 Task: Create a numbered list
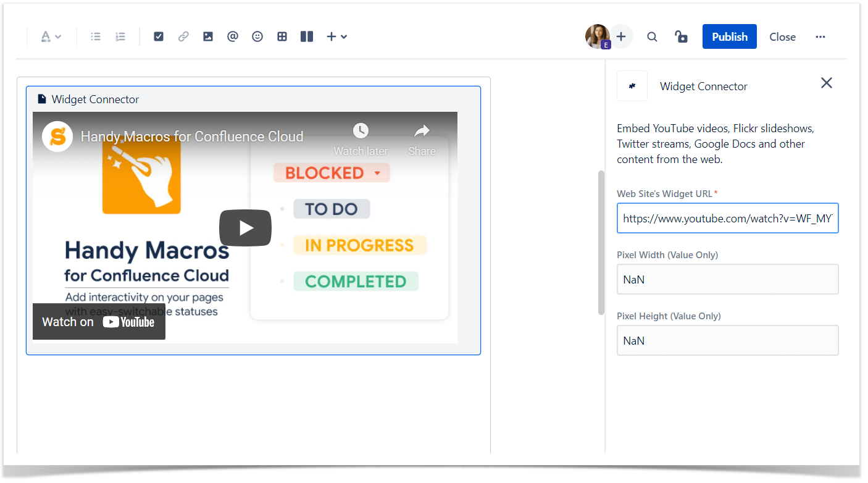point(120,36)
